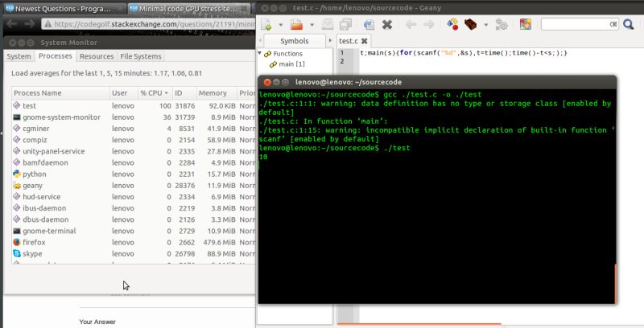Click the Save All icon in Geany

coord(345,25)
